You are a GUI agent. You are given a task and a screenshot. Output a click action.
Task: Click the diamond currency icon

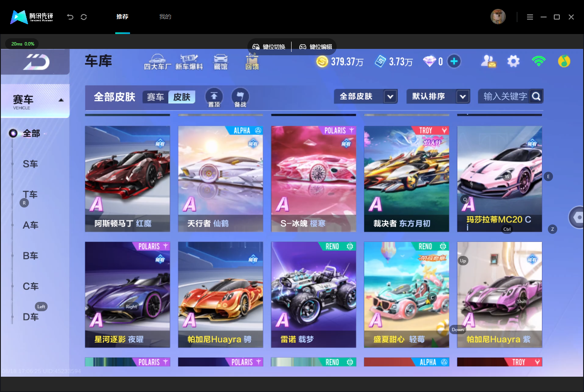click(429, 62)
